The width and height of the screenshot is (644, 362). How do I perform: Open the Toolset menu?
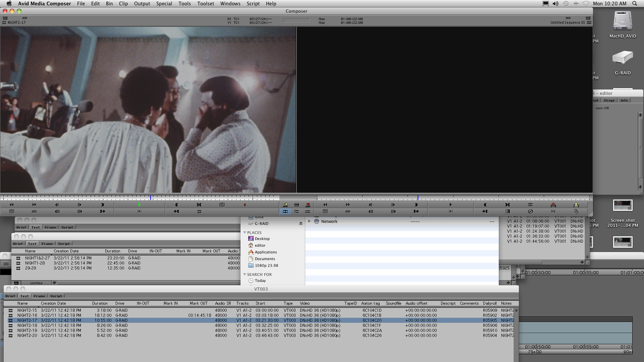click(x=205, y=4)
